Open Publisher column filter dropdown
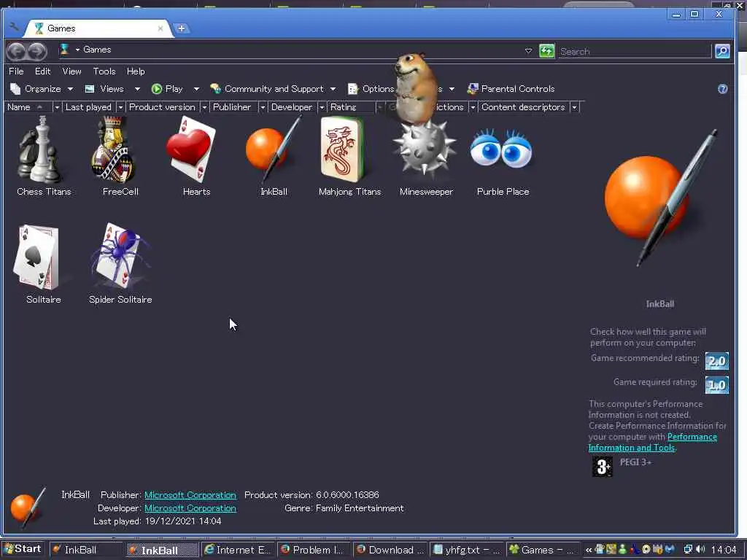Screen dimensions: 747x560 263,107
